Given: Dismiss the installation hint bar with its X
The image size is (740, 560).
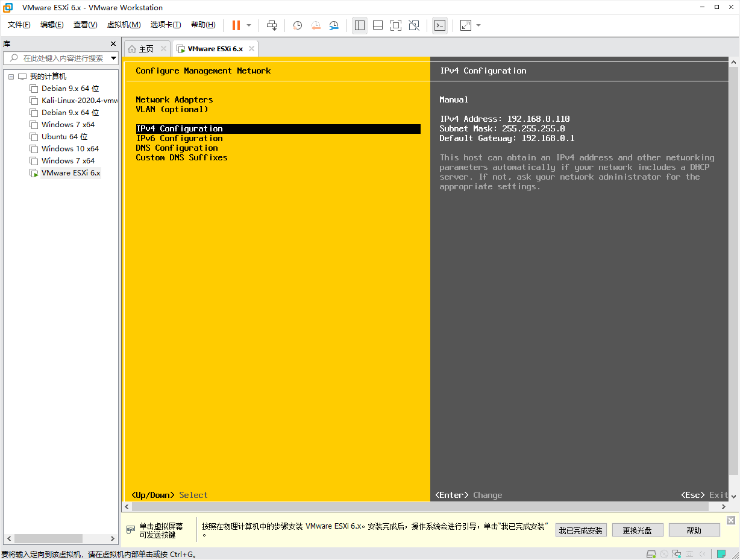Looking at the screenshot, I should click(731, 520).
